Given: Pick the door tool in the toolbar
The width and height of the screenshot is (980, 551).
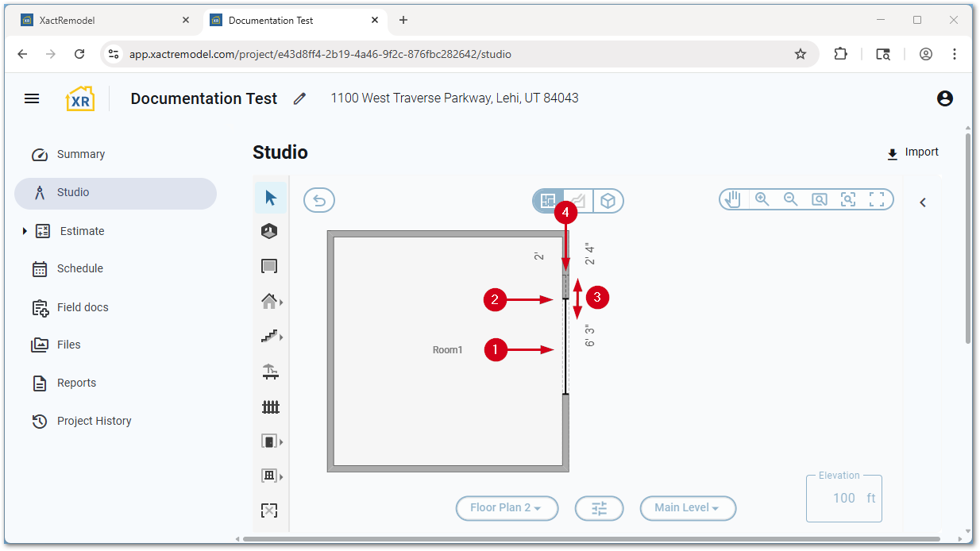Looking at the screenshot, I should (x=269, y=441).
